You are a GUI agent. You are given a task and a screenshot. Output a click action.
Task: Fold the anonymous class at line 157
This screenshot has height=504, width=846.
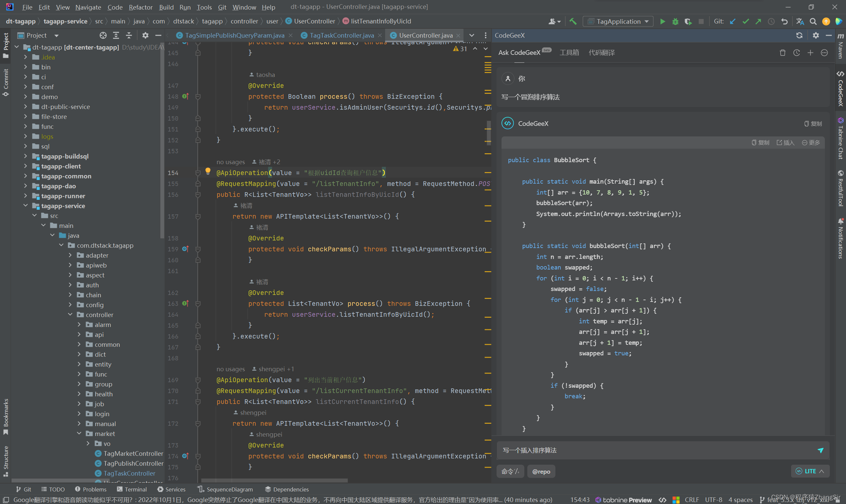[198, 216]
